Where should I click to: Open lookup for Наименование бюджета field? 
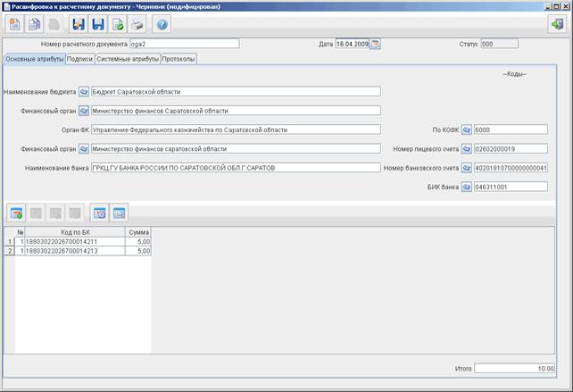tap(84, 91)
